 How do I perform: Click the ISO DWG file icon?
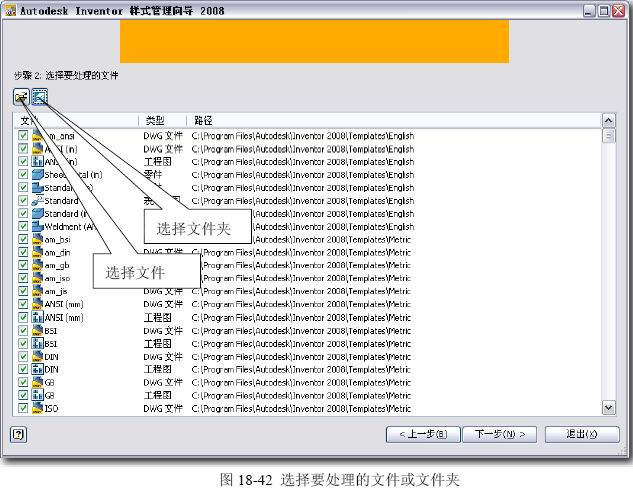[38, 408]
